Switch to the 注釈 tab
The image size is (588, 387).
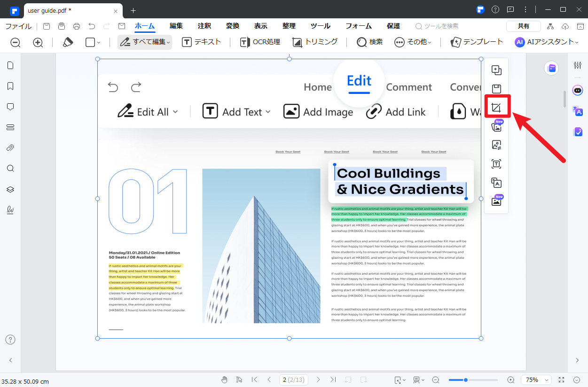pyautogui.click(x=204, y=26)
